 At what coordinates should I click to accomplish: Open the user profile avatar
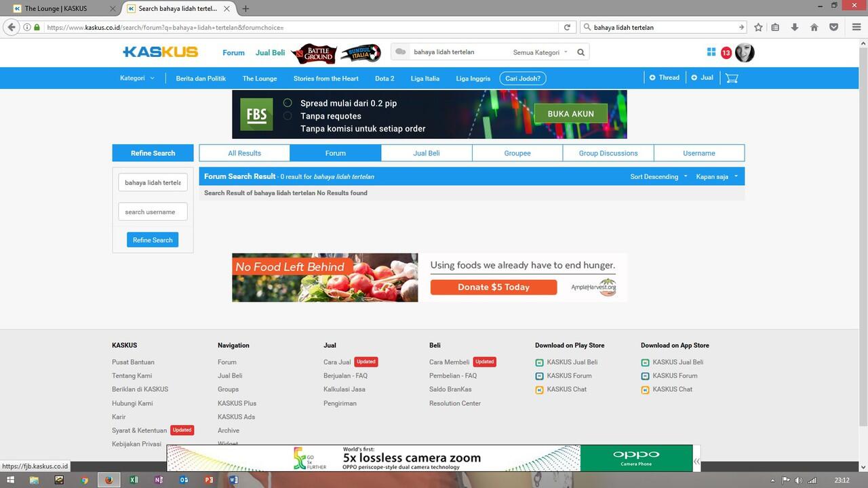[745, 52]
